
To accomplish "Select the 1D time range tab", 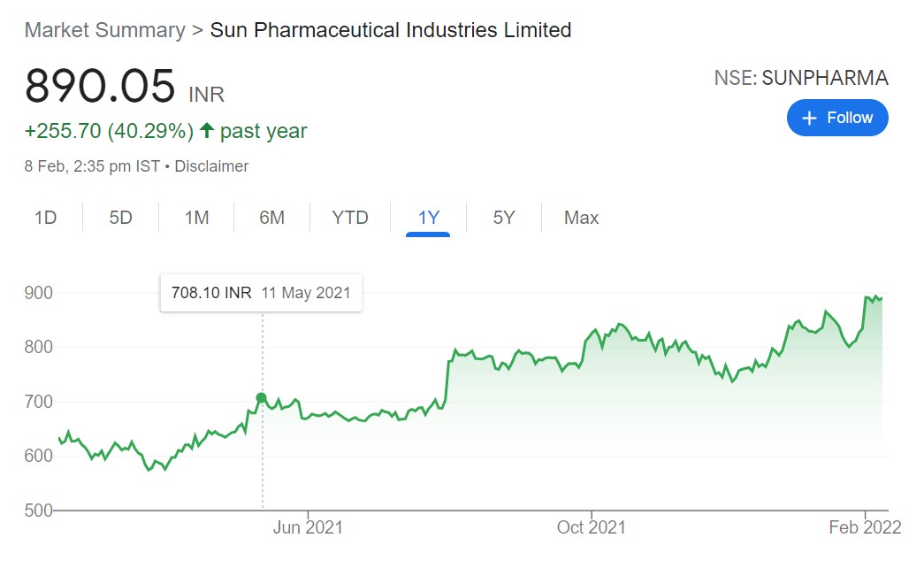I will pos(45,218).
